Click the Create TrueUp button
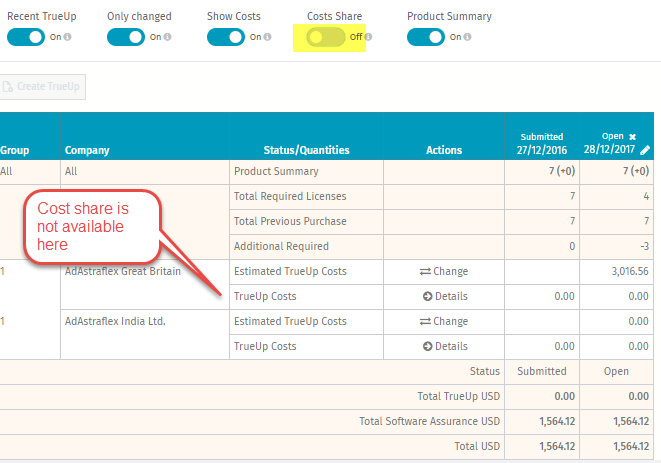This screenshot has width=661, height=463. click(x=41, y=87)
